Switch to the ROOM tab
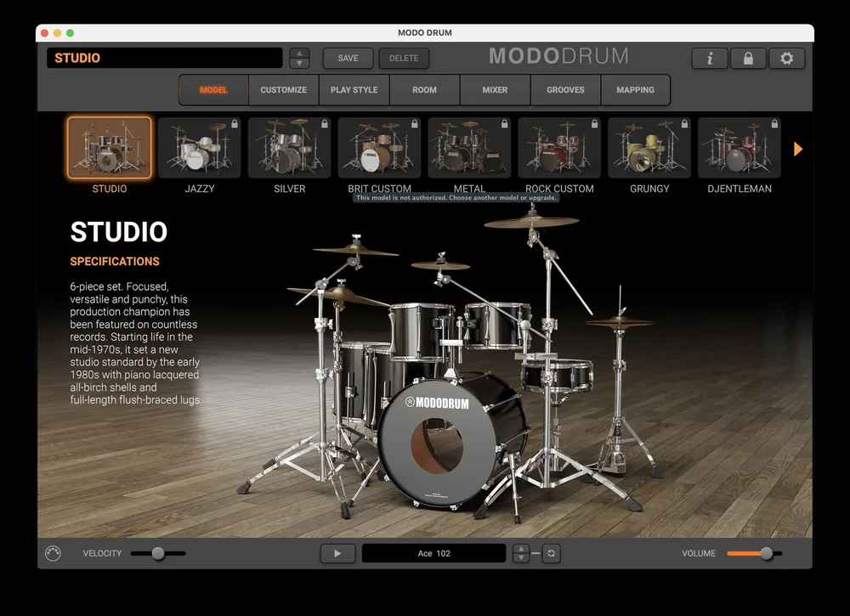The width and height of the screenshot is (850, 616). pos(424,89)
